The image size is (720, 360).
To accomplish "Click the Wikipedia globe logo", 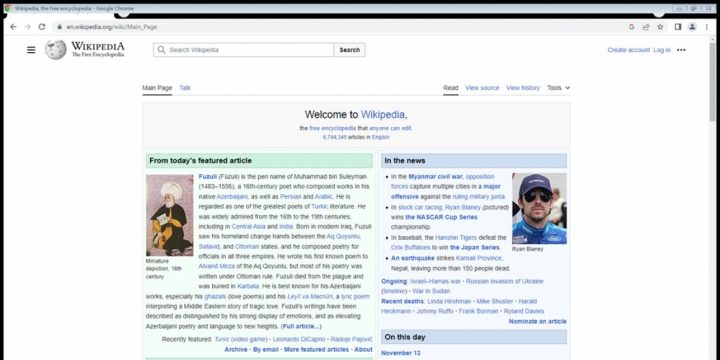I will (56, 50).
